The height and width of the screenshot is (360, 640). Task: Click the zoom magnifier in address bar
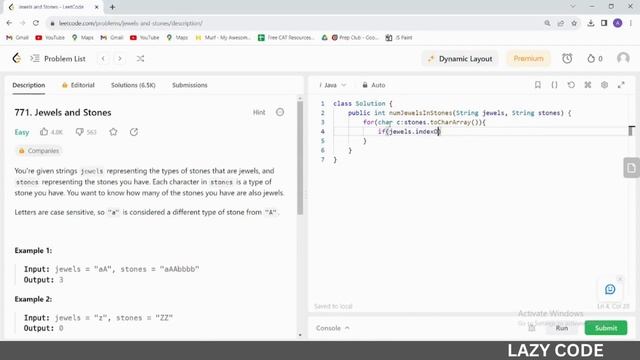(547, 23)
